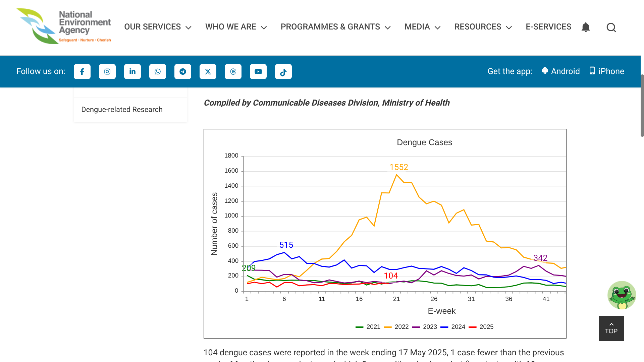Open the LinkedIn social icon
Viewport: 644px width, 362px height.
(x=132, y=72)
